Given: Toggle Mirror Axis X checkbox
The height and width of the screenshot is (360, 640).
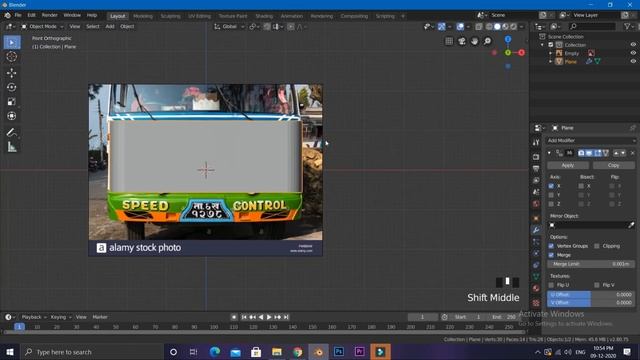Looking at the screenshot, I should 551,186.
